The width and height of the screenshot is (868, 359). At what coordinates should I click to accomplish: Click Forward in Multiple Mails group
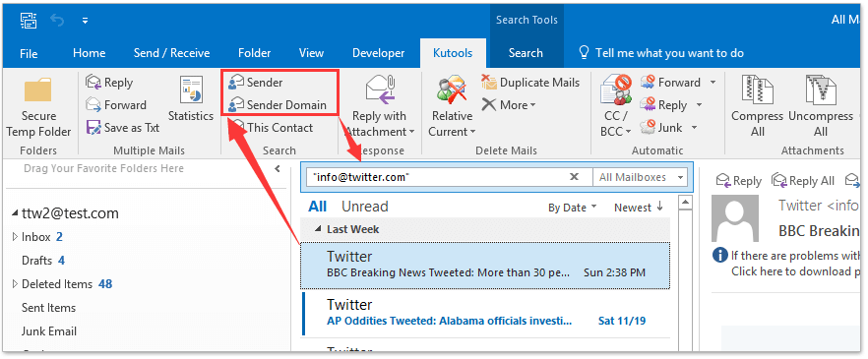(x=116, y=105)
